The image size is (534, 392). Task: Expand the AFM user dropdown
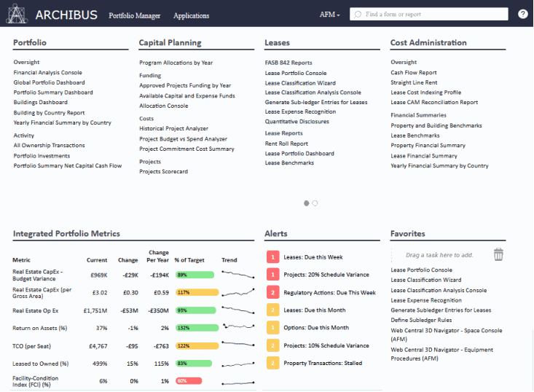tap(329, 15)
